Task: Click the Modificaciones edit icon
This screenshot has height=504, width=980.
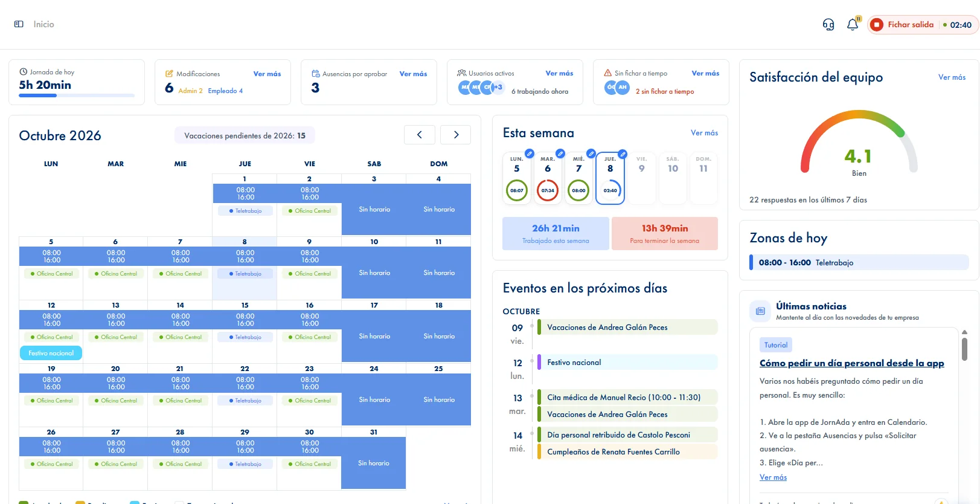Action: [x=169, y=74]
